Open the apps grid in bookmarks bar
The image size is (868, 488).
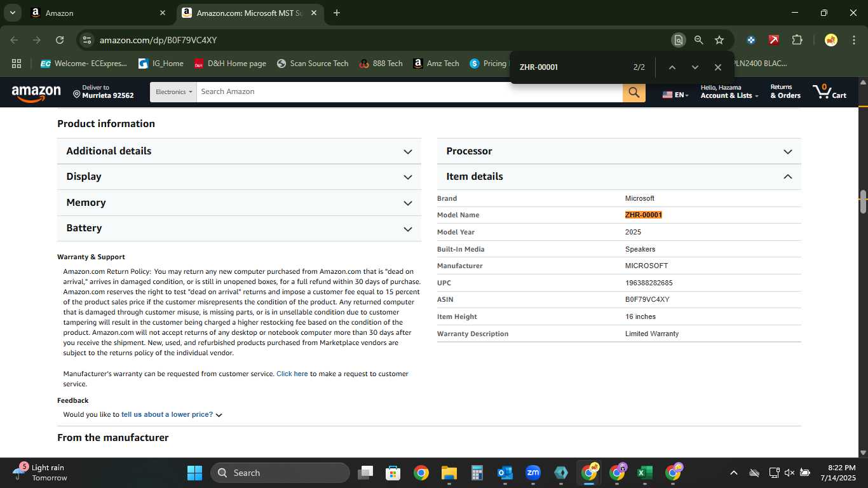coord(17,64)
